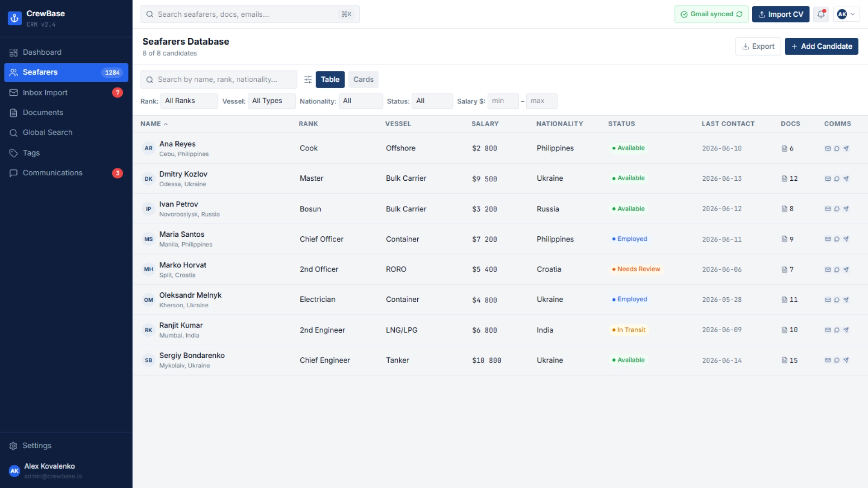
Task: Open Dashboard in the sidebar
Action: tap(66, 52)
